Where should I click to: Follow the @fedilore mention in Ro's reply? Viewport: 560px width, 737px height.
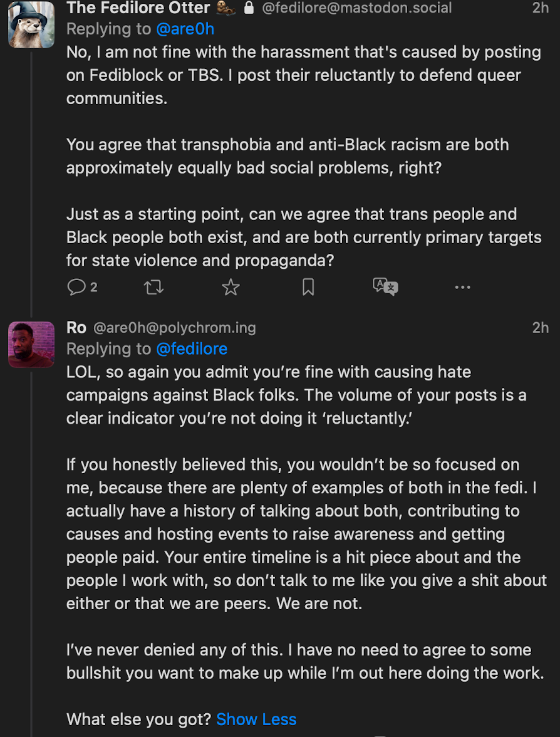pos(192,348)
